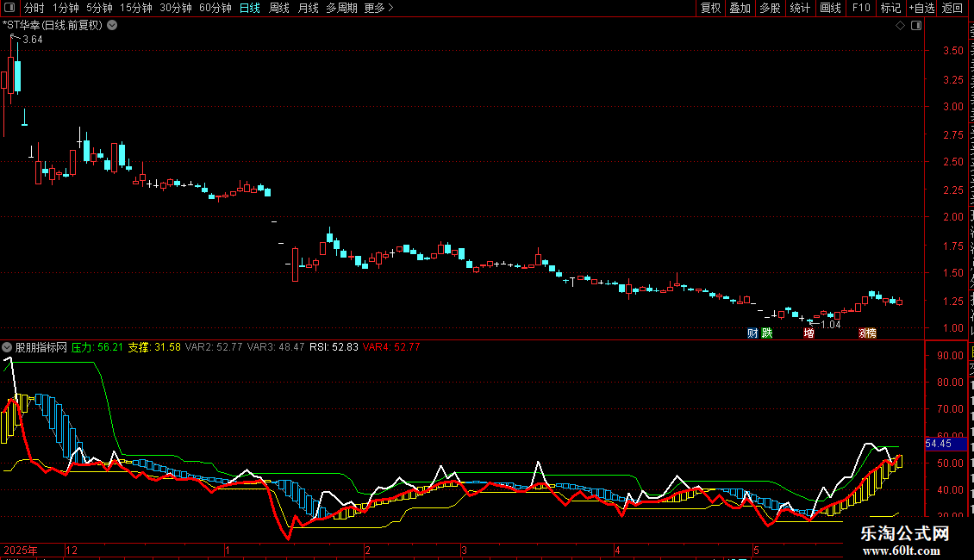Select the 1分钟 period

tap(66, 8)
